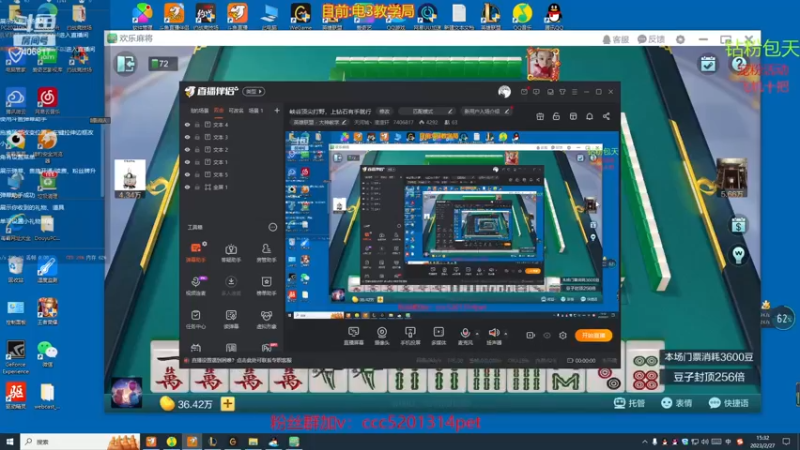The width and height of the screenshot is (800, 450).
Task: Open the 视频连麦 microphone tool
Action: point(196,286)
